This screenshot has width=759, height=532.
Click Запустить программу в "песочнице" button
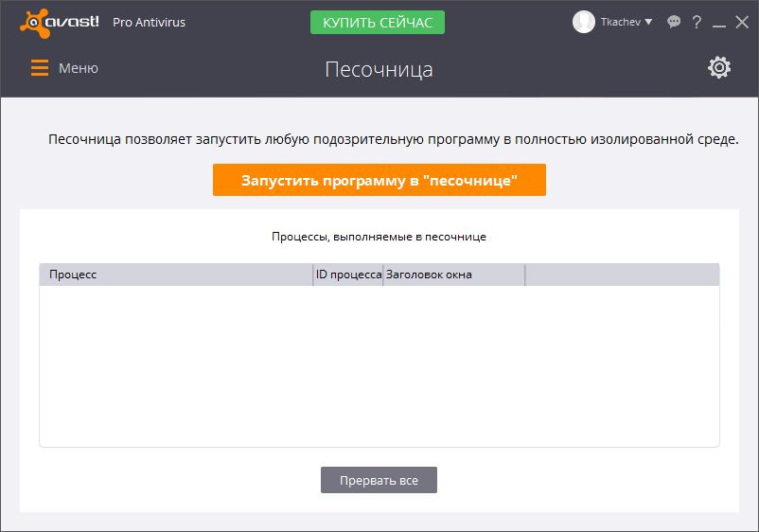(379, 180)
